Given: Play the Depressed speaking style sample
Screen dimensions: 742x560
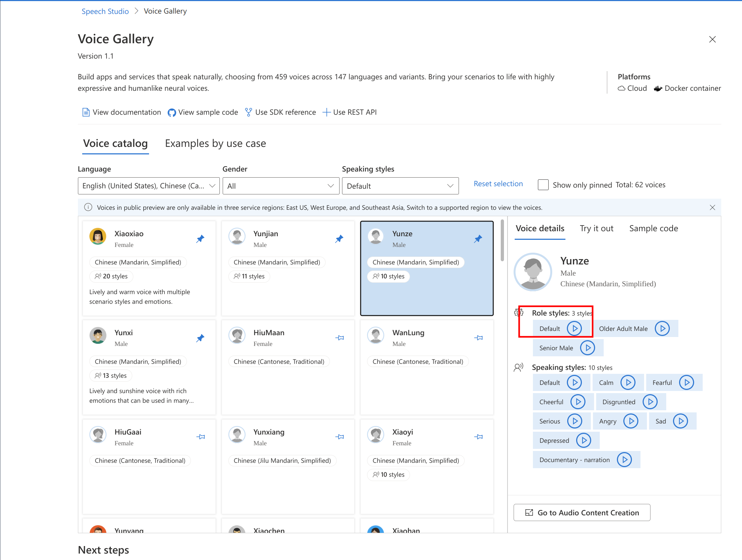Looking at the screenshot, I should (584, 440).
